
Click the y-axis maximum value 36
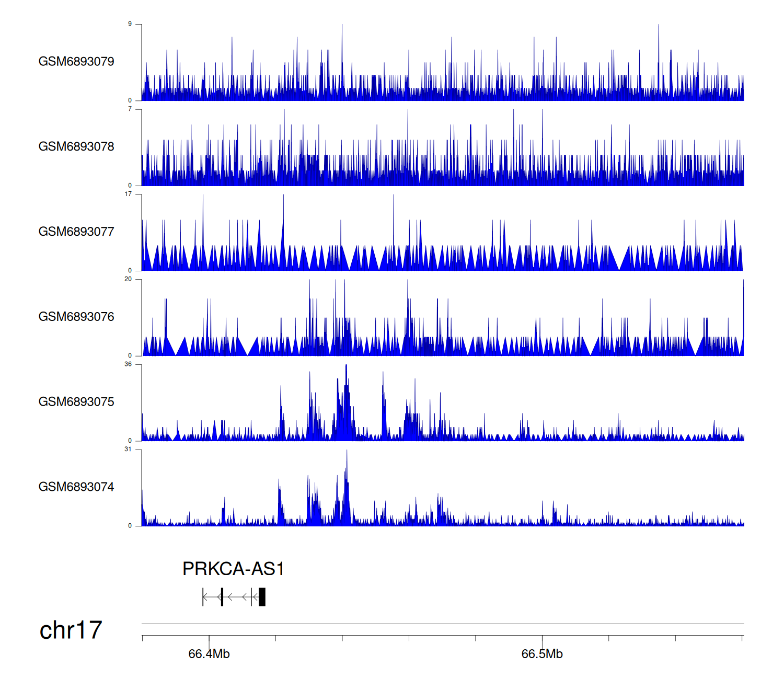click(128, 364)
